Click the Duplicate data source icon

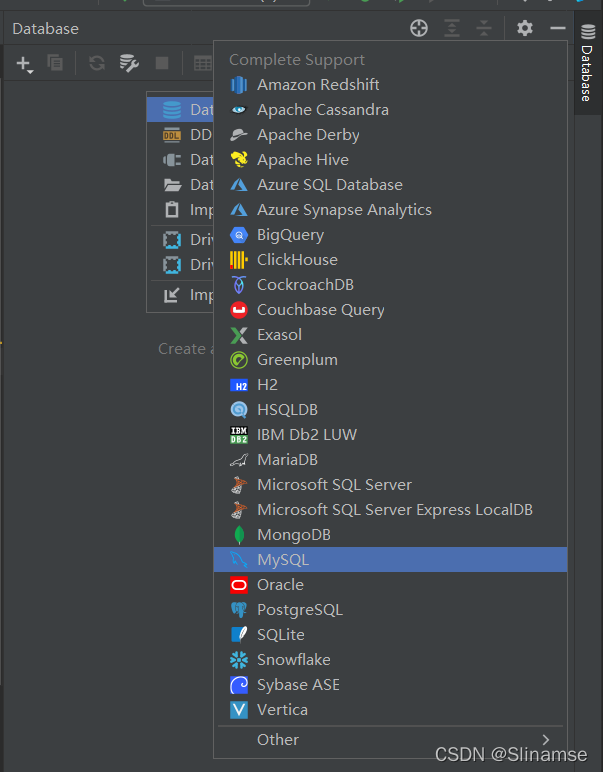tap(55, 63)
